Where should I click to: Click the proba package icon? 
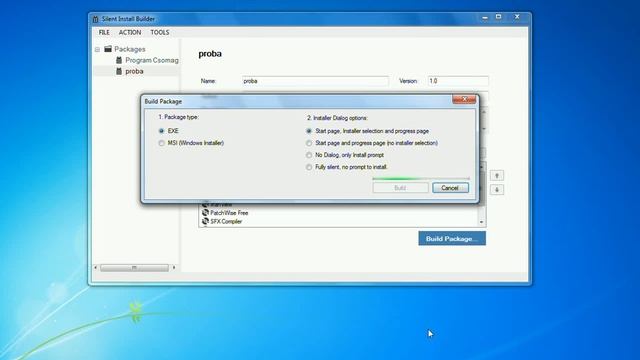click(119, 71)
